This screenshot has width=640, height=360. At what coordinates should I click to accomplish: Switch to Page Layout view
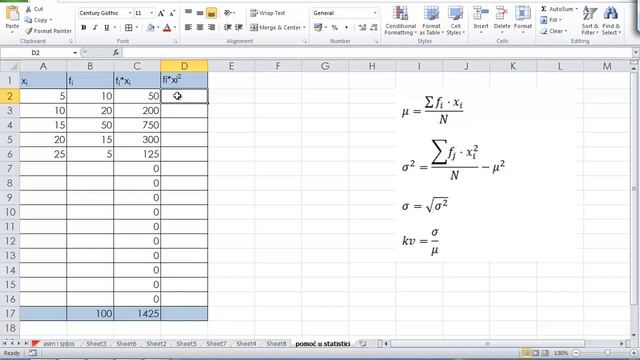pyautogui.click(x=536, y=353)
